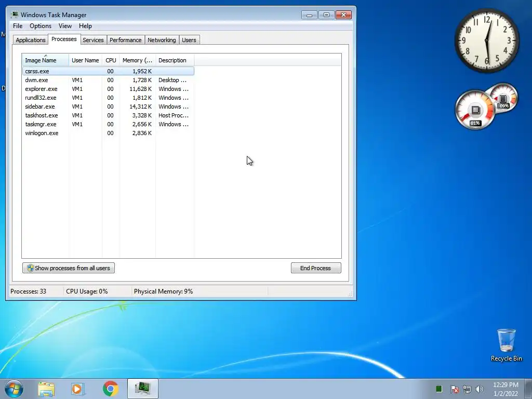532x399 pixels.
Task: Click shield icon on Show processes button
Action: point(30,268)
